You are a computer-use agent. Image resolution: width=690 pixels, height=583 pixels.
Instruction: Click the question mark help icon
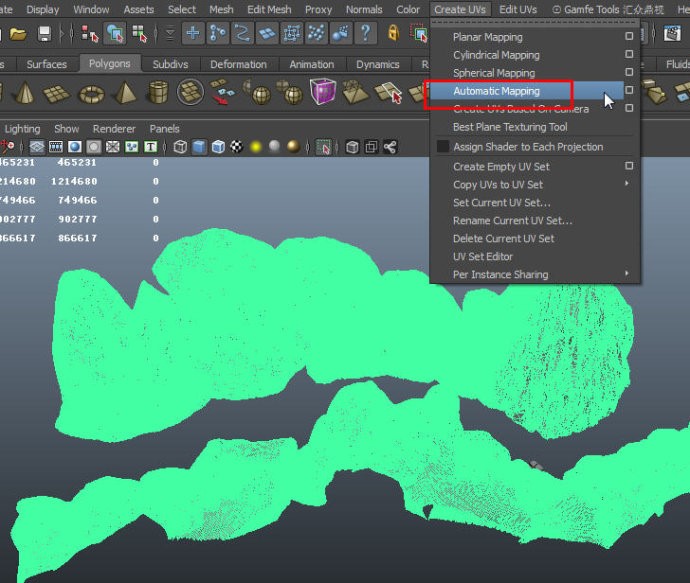pyautogui.click(x=365, y=33)
